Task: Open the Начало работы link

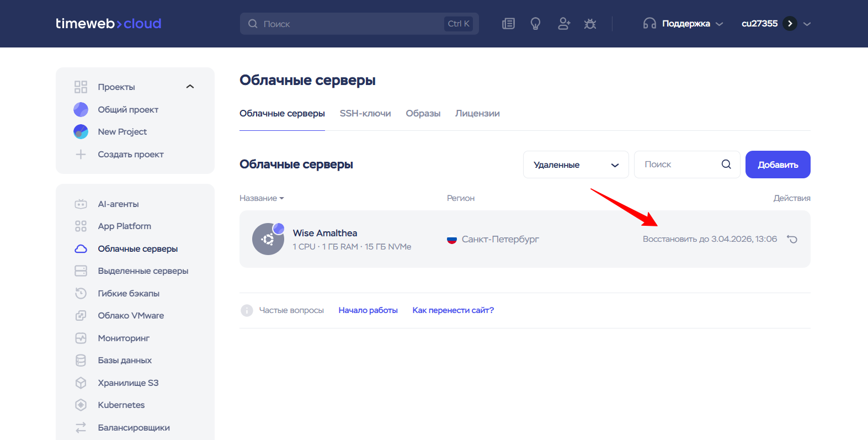Action: pos(368,310)
